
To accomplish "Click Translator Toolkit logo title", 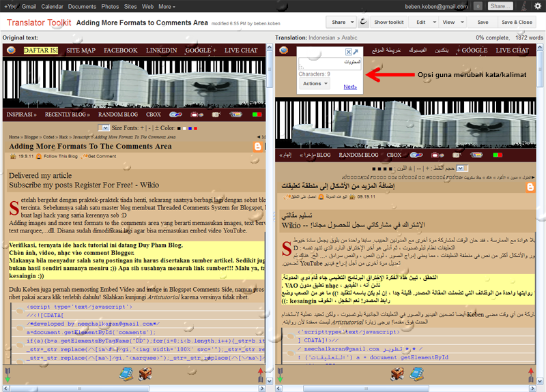I will click(x=39, y=22).
